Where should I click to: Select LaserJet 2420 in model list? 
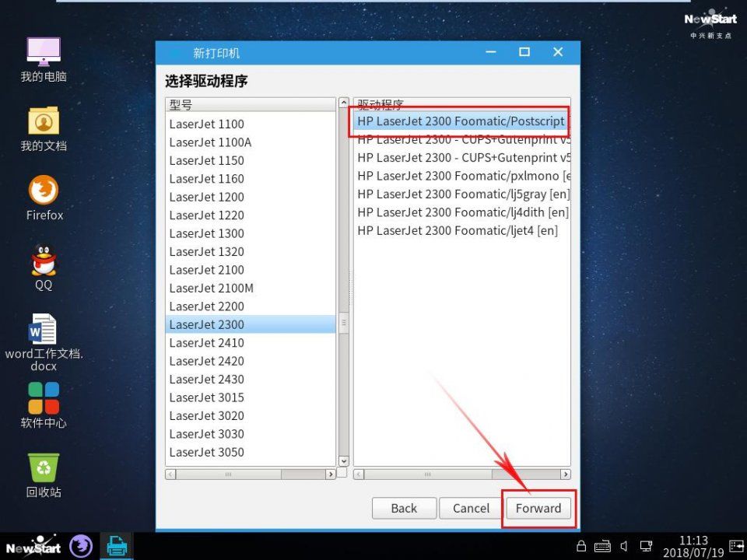[207, 361]
